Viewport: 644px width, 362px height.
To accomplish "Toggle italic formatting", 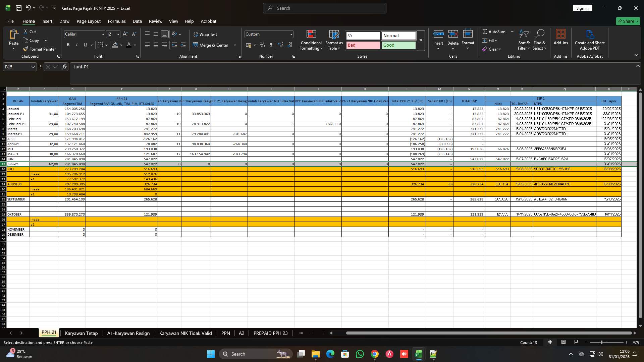I will click(x=76, y=45).
